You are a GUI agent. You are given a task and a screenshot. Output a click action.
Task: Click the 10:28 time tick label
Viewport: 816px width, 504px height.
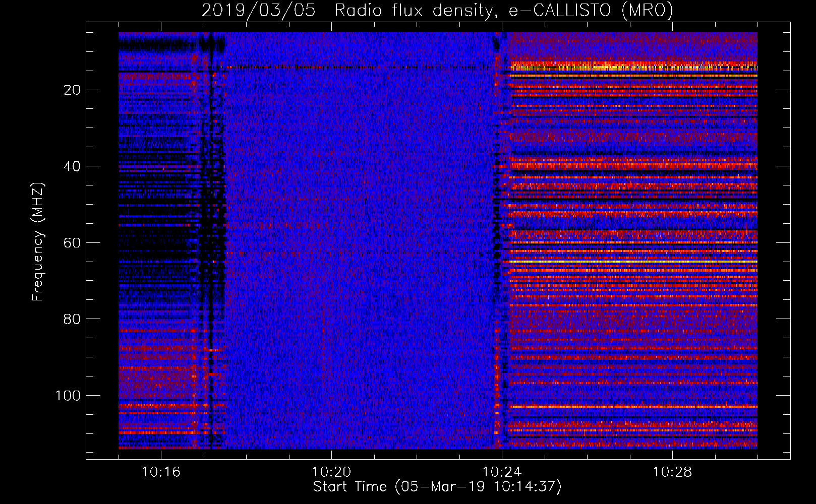tap(672, 472)
